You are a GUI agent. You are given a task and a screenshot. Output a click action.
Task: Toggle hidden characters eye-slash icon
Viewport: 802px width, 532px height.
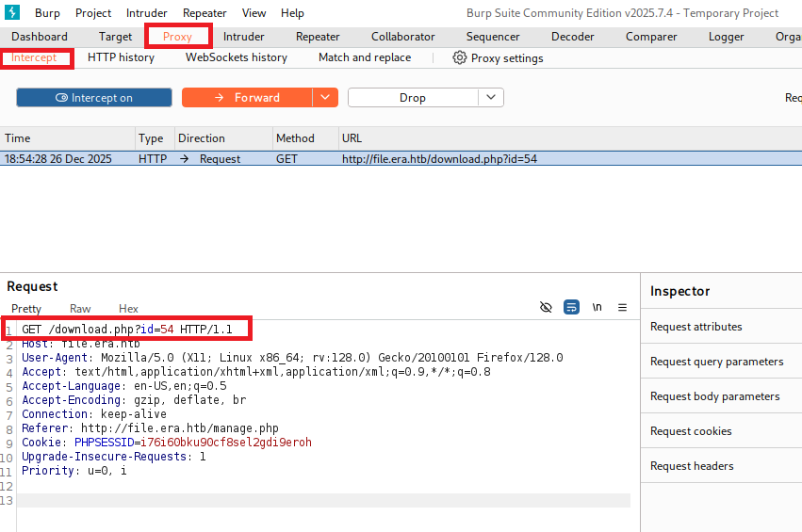coord(546,307)
